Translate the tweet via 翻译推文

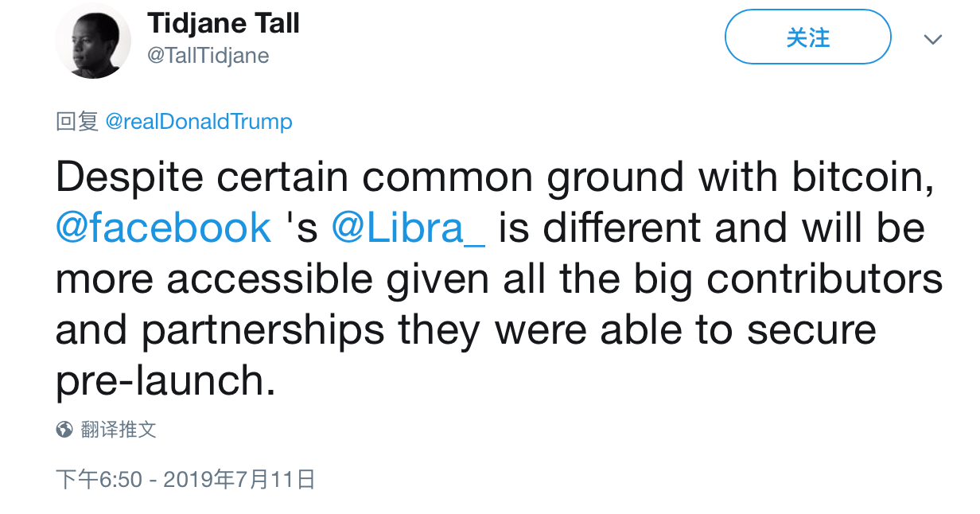click(119, 430)
